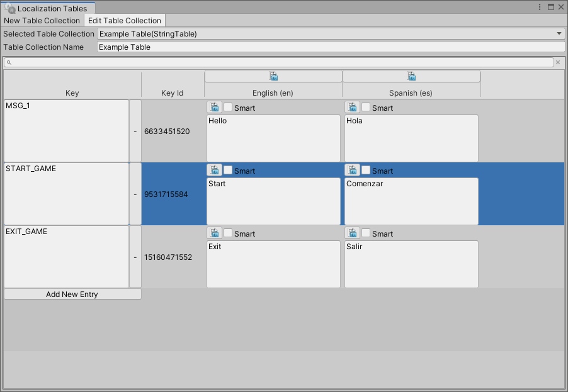Open the metadata icon above the Comenzar entry
The image size is (568, 392).
click(353, 171)
